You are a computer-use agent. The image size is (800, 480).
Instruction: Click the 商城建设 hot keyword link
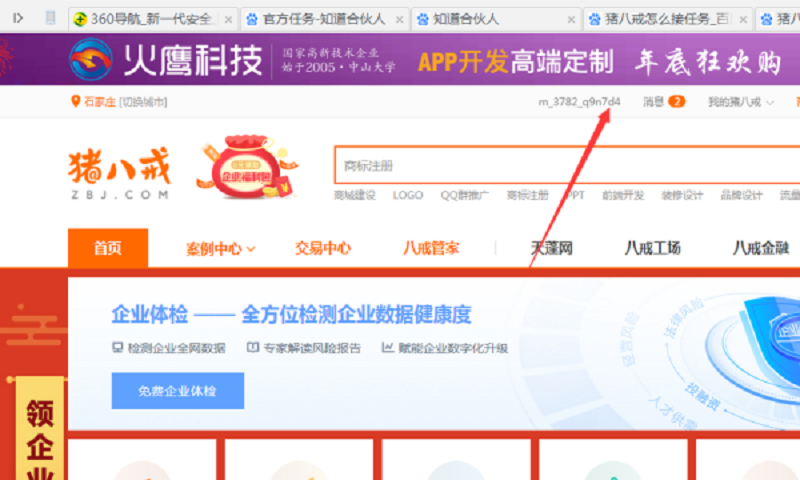click(355, 195)
